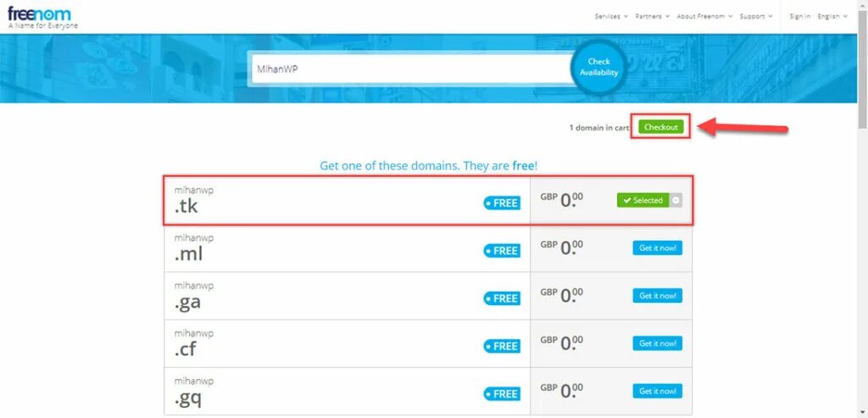The height and width of the screenshot is (418, 868).
Task: Click the green Checkout button
Action: coord(660,127)
